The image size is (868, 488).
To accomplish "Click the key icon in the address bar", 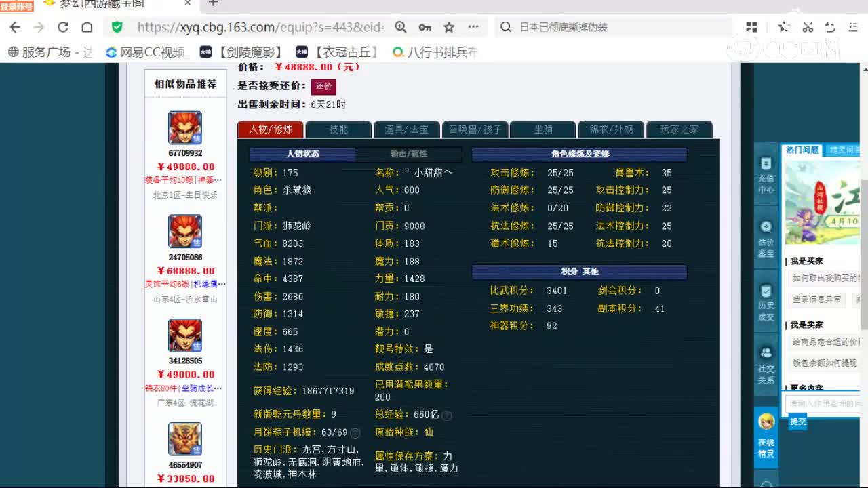I will pyautogui.click(x=425, y=28).
